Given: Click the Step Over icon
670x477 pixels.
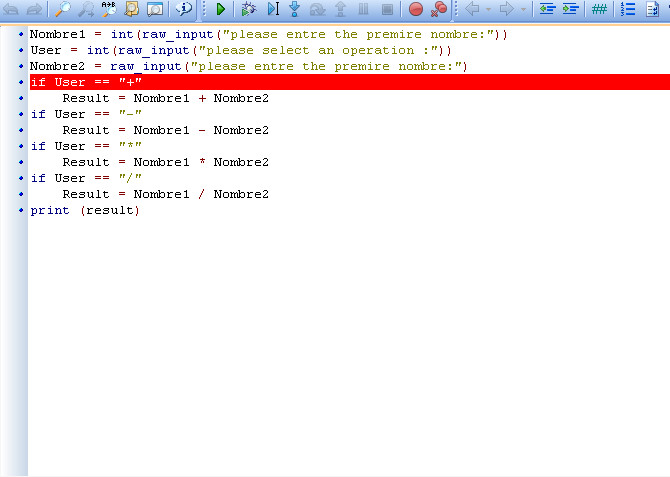Looking at the screenshot, I should (x=317, y=9).
